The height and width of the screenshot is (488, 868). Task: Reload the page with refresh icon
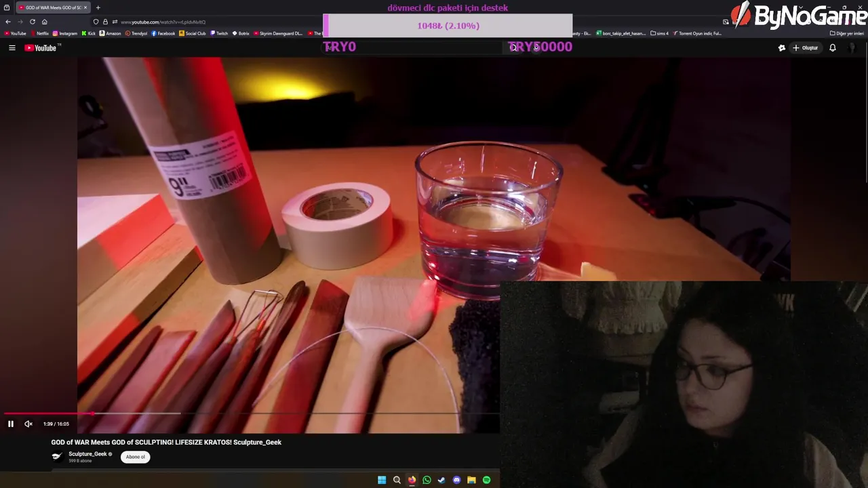(x=32, y=22)
